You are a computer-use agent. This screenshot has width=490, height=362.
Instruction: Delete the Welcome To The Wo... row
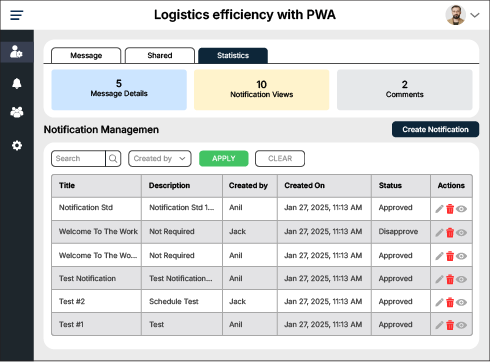pos(450,256)
